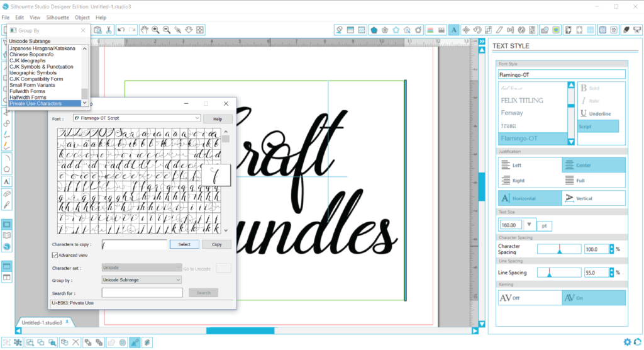Viewport: 644px width, 350px height.
Task: Choose Private Use Characters subrange
Action: [x=45, y=104]
